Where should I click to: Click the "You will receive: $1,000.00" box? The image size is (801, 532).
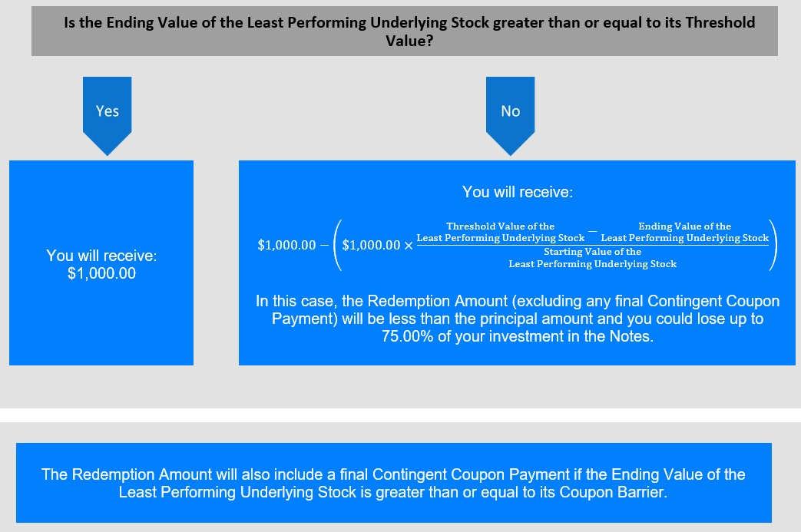(101, 263)
